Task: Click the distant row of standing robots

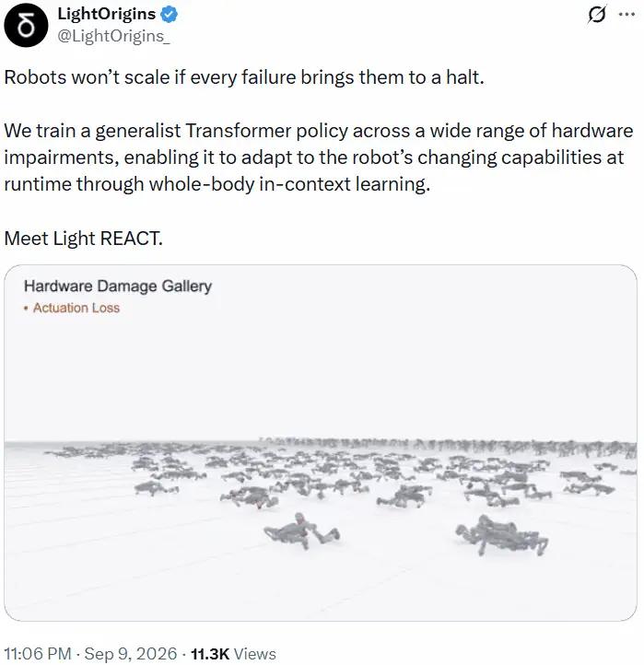Action: click(448, 445)
